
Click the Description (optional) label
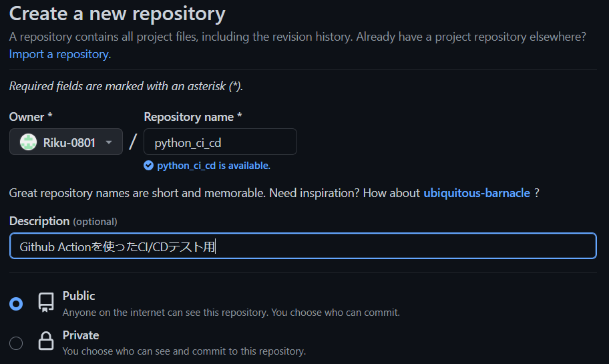point(63,221)
